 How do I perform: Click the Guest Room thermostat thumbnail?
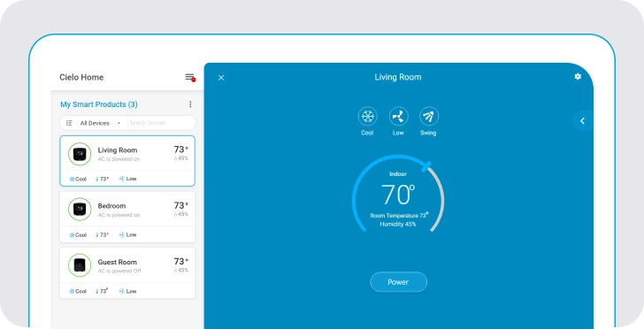tap(80, 265)
